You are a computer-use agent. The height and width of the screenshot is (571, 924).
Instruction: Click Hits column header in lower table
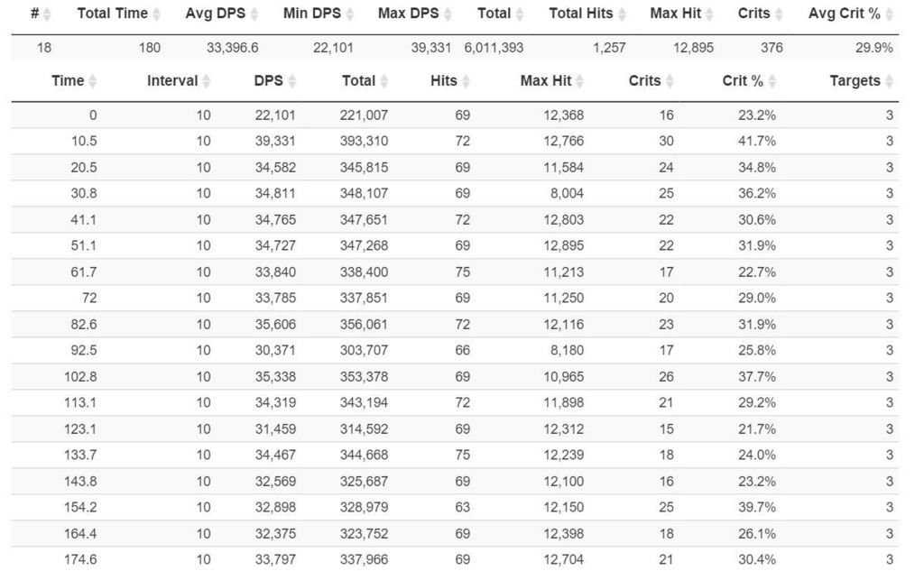(x=444, y=81)
